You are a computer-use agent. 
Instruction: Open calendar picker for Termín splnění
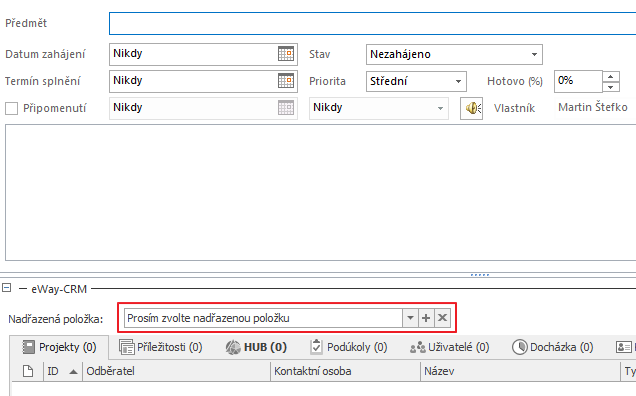(286, 81)
